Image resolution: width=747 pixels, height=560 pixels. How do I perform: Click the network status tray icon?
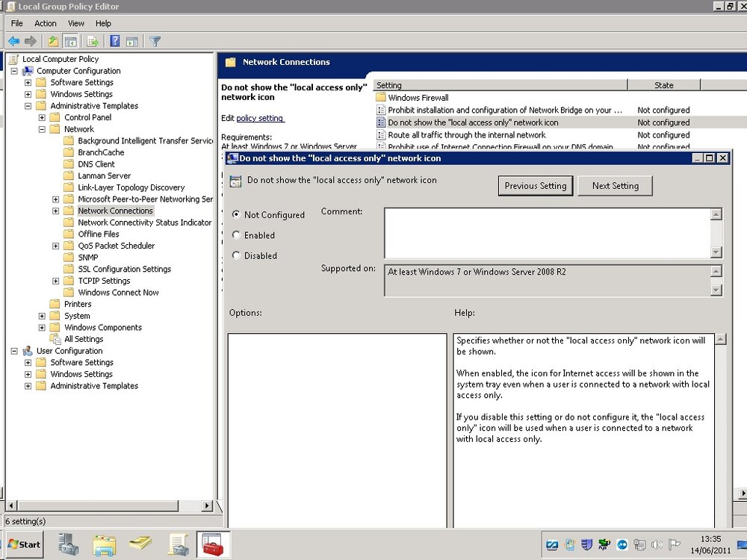coord(639,544)
